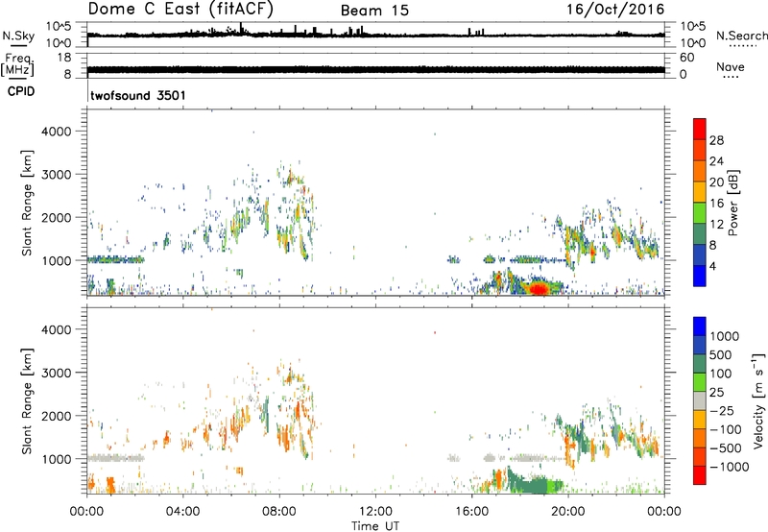Select the "4000" tick in the power panel

[57, 132]
